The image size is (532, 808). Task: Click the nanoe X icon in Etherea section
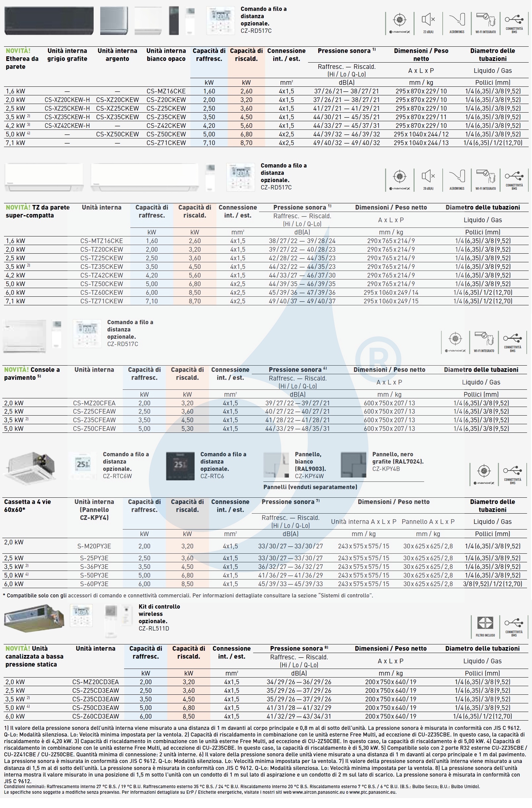pyautogui.click(x=400, y=23)
